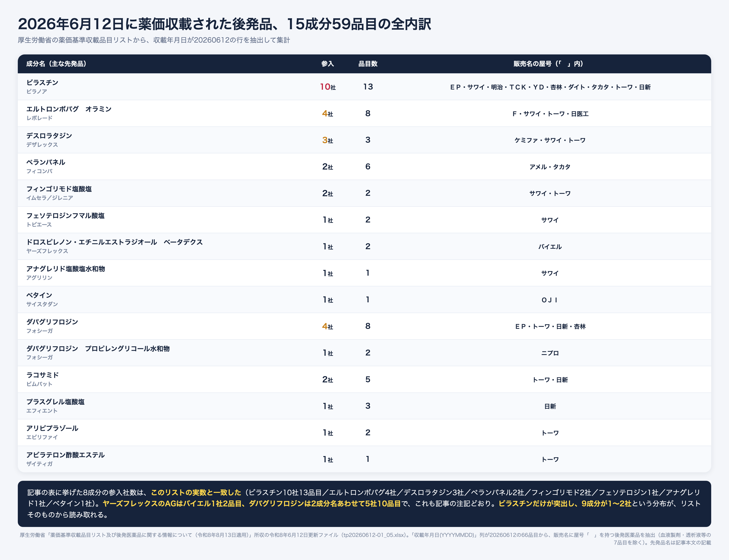The height and width of the screenshot is (560, 729).
Task: Click brand name サイスタダン
Action: point(42,304)
